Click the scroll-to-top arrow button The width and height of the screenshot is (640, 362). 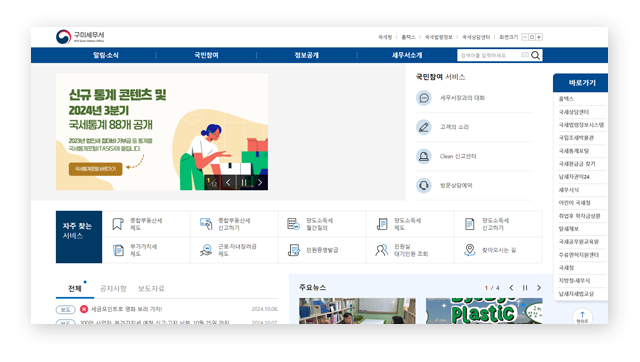pyautogui.click(x=582, y=317)
